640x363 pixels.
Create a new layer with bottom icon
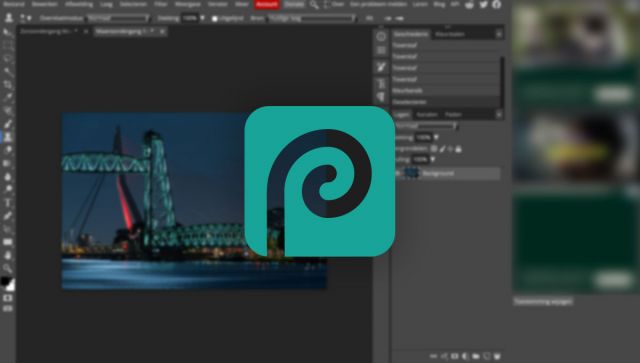point(486,356)
